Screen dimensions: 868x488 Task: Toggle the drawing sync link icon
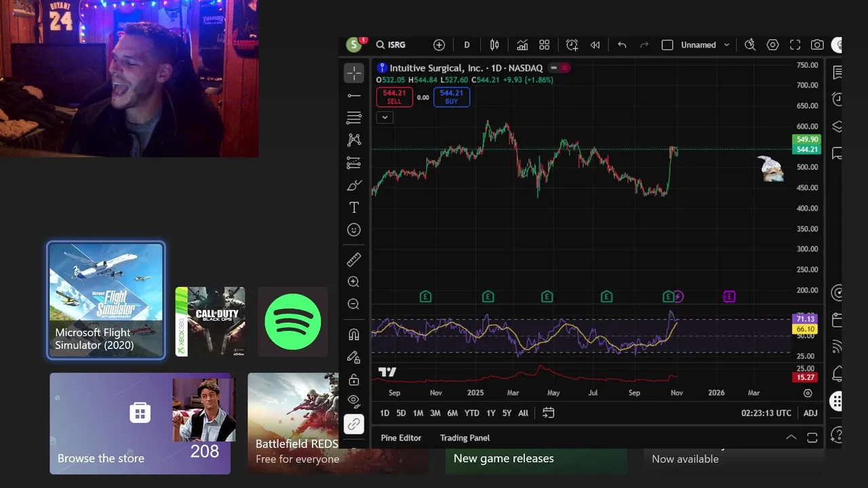coord(354,424)
